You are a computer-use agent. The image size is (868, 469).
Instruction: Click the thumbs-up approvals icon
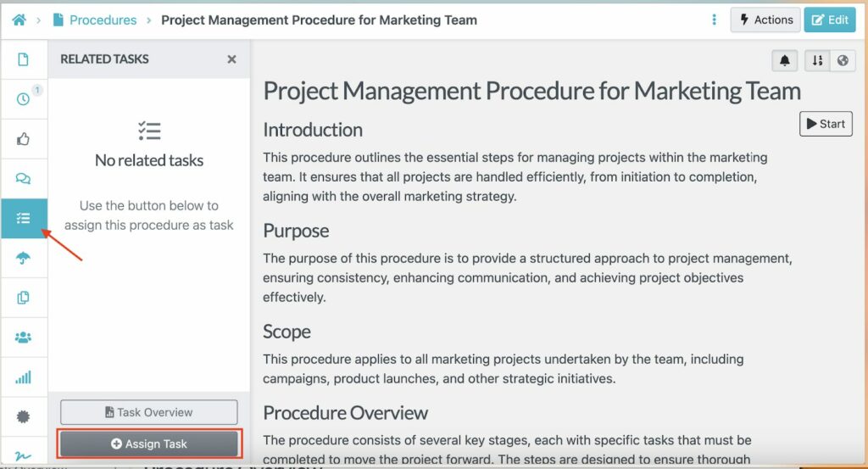[x=24, y=139]
